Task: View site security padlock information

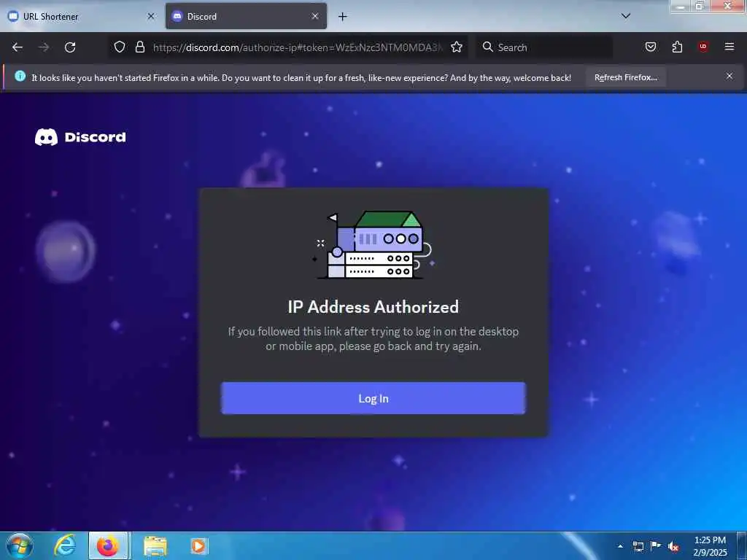Action: (139, 47)
